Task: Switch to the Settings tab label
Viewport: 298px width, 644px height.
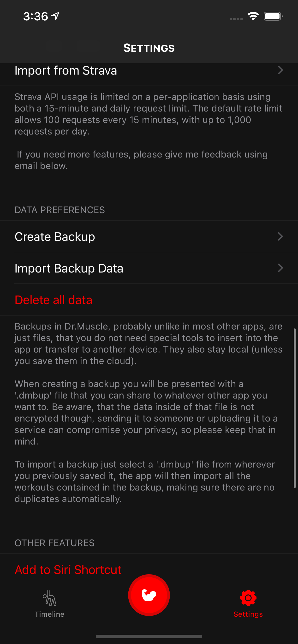Action: click(248, 614)
